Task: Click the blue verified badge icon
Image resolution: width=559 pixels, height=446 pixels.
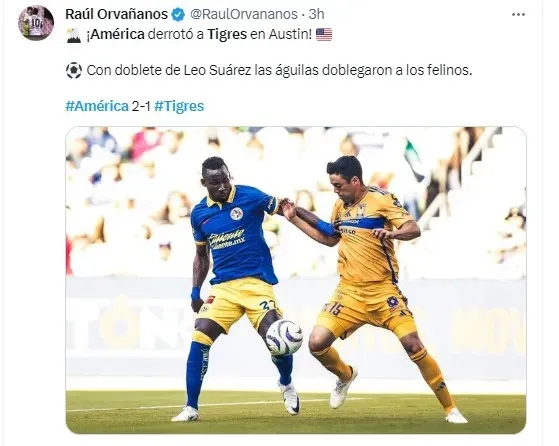Action: pyautogui.click(x=178, y=15)
